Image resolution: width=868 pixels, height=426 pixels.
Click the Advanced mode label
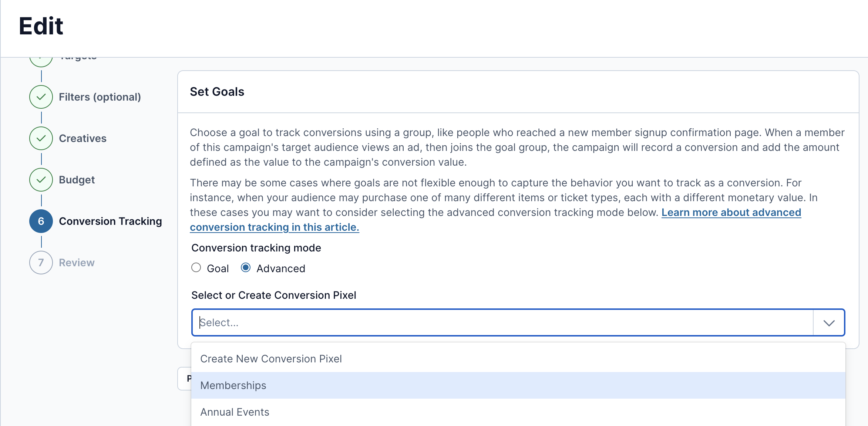click(281, 268)
